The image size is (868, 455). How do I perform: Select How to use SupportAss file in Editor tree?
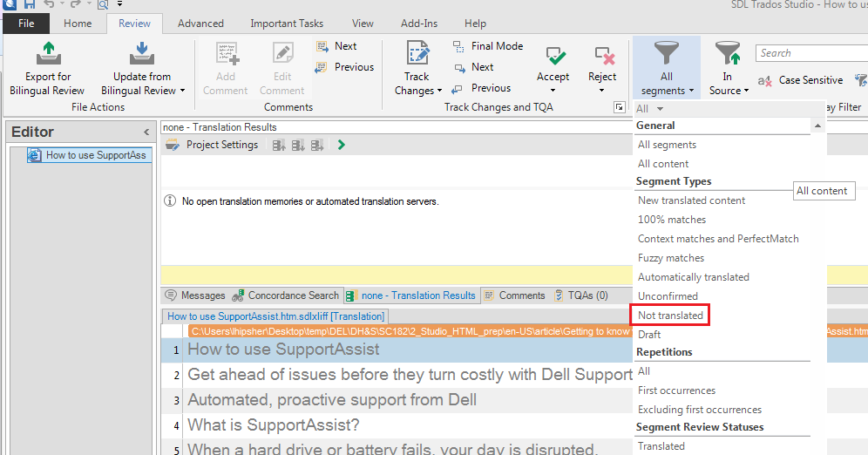89,155
